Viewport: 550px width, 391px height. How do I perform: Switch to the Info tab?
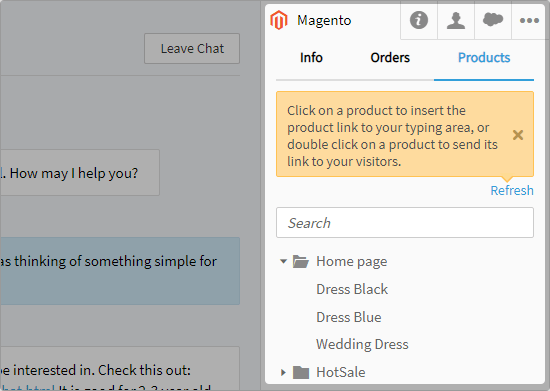click(311, 58)
